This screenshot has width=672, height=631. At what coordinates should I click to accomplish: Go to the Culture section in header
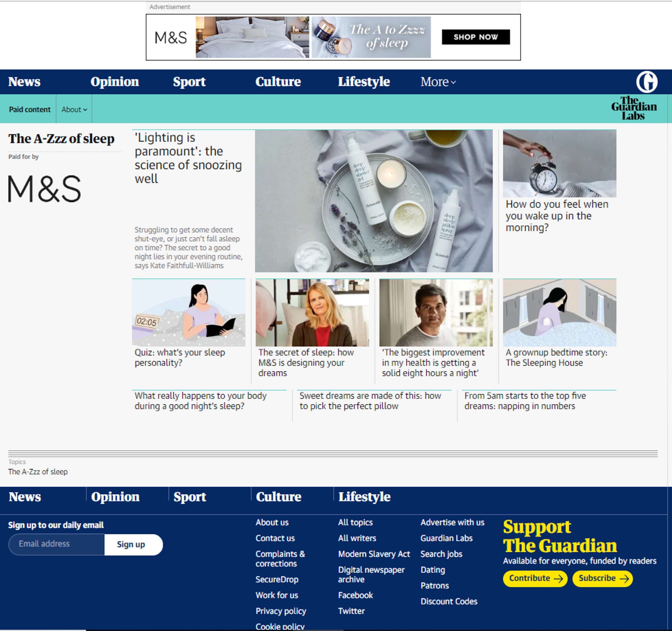click(278, 82)
